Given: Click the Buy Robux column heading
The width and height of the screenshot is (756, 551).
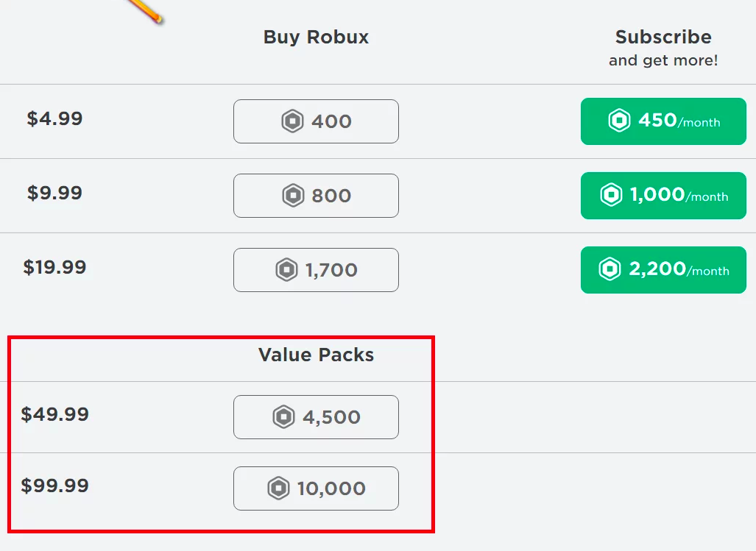Looking at the screenshot, I should [316, 37].
